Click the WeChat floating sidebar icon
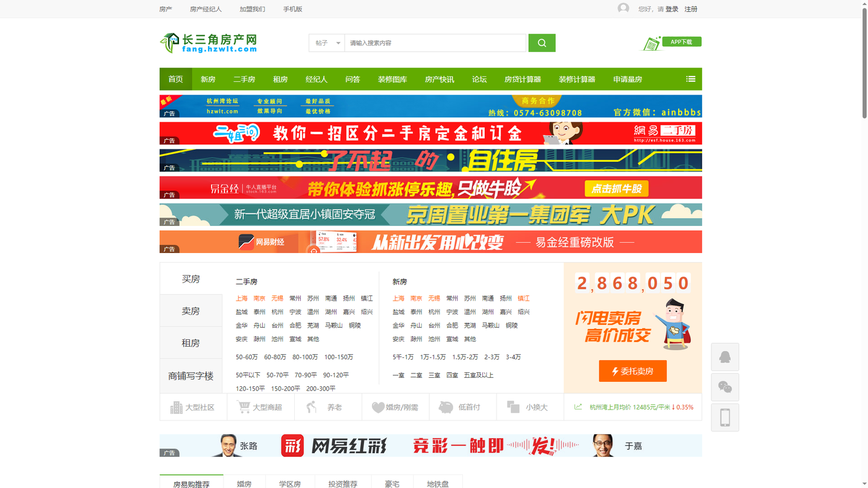The height and width of the screenshot is (488, 868). coord(725,387)
